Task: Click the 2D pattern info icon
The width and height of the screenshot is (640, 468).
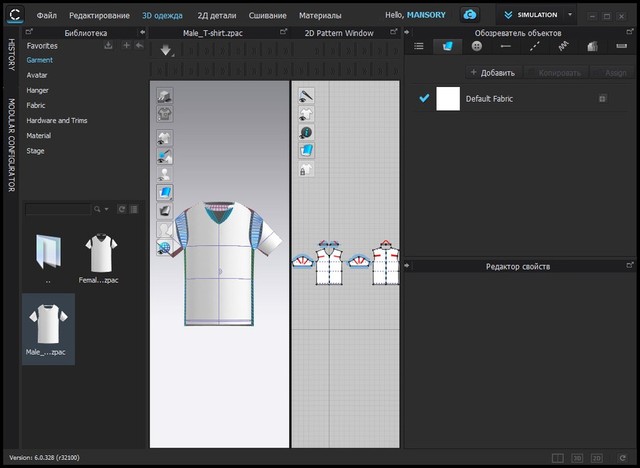Action: click(307, 132)
